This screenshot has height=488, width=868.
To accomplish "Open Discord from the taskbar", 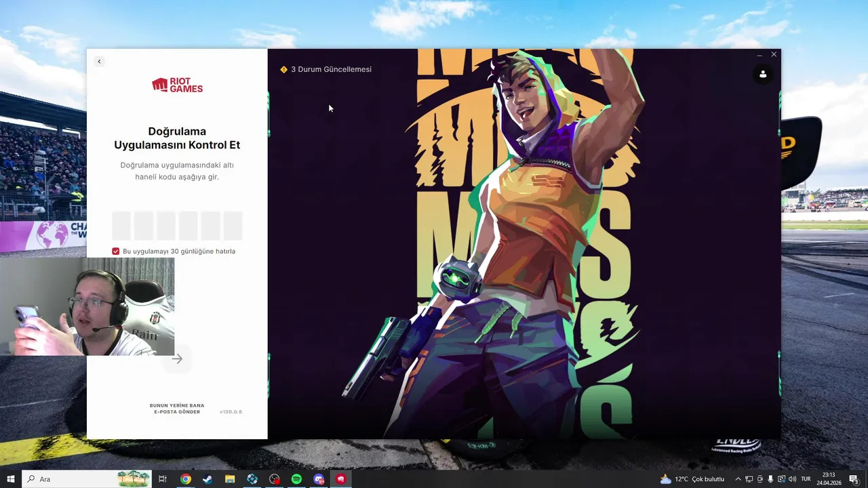I will (x=319, y=479).
